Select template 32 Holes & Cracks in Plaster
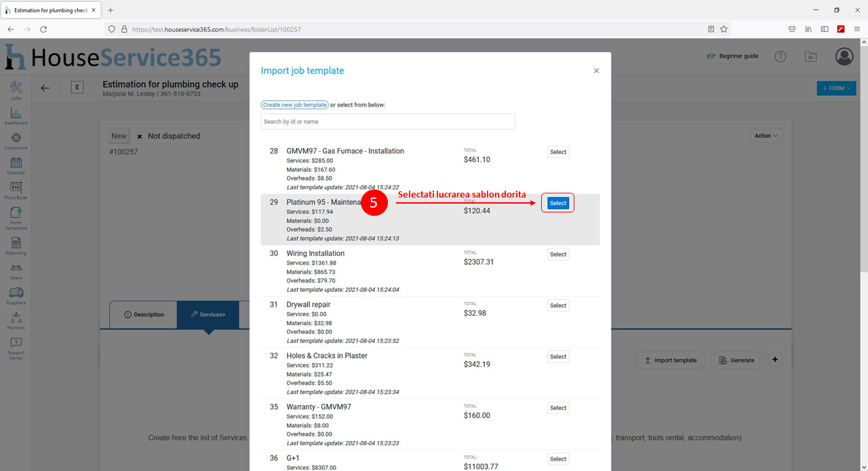The image size is (868, 471). [558, 356]
